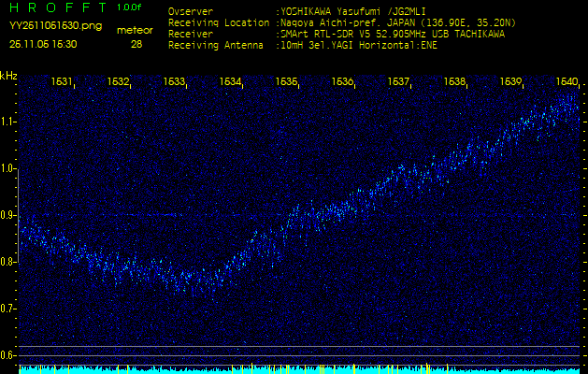Click the 0.9 kHz frequency label
Image resolution: width=588 pixels, height=374 pixels.
click(x=7, y=215)
